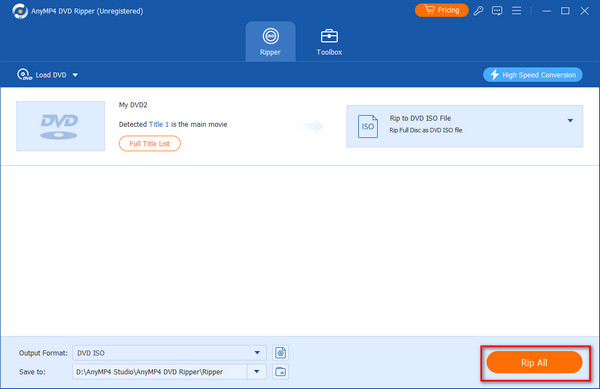600x389 pixels.
Task: Switch to the Toolbox tab
Action: [x=329, y=42]
